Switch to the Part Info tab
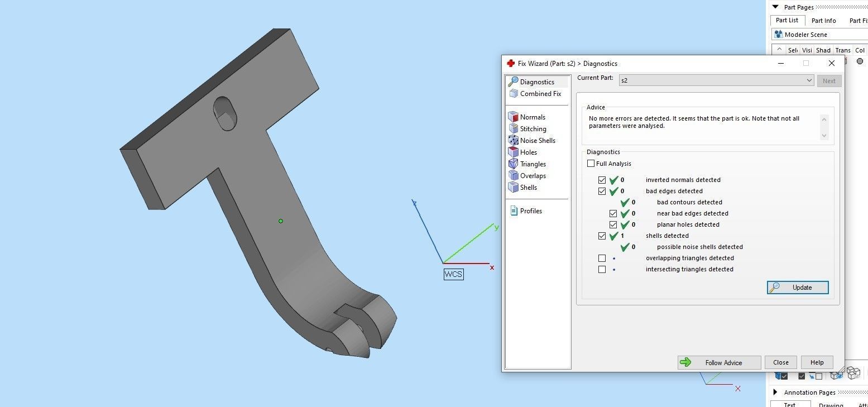868x407 pixels. coord(823,21)
